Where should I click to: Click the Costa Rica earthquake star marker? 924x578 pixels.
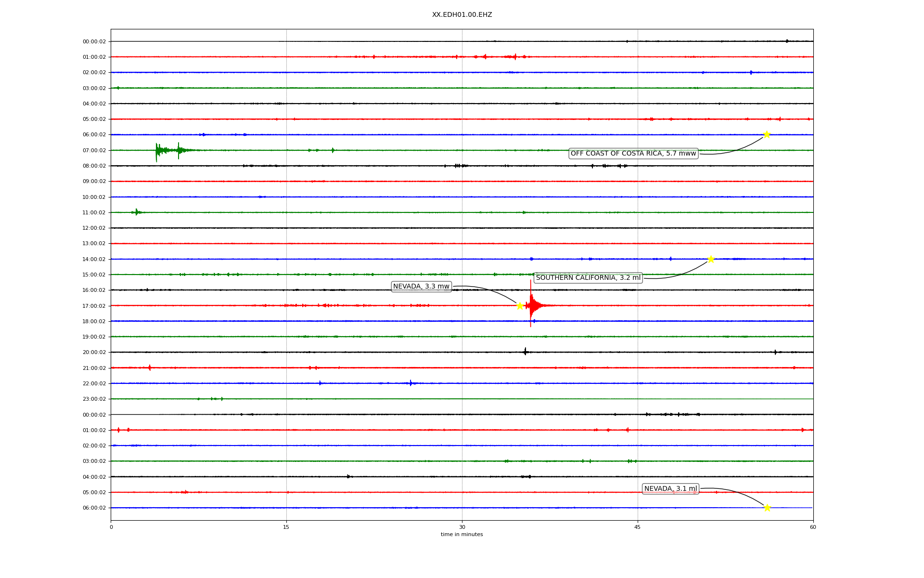coord(767,134)
